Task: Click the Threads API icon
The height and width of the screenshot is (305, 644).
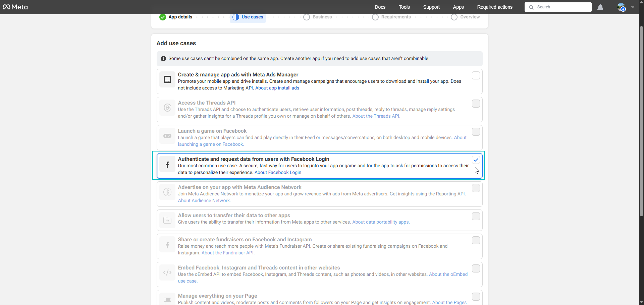Action: coord(167,108)
